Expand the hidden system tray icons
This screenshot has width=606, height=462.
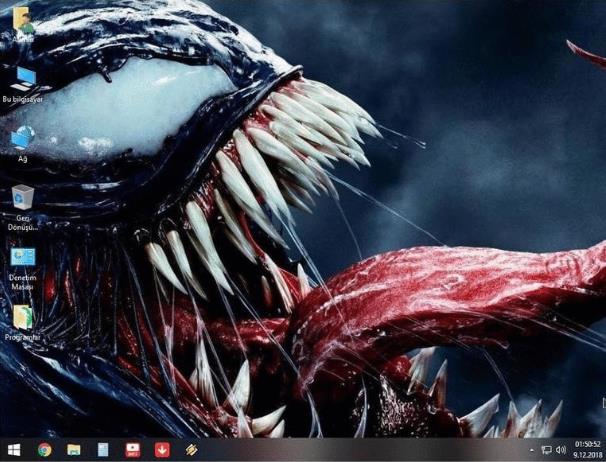[x=532, y=450]
